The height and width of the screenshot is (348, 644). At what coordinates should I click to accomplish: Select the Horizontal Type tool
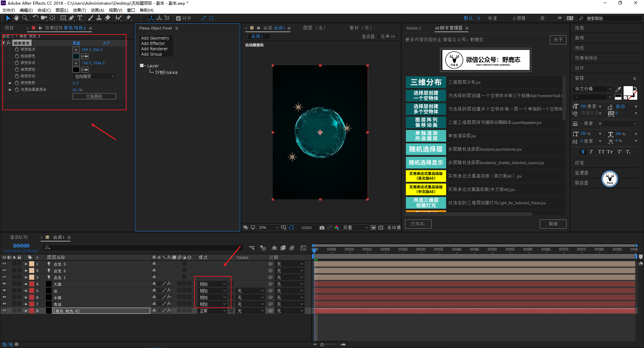80,18
